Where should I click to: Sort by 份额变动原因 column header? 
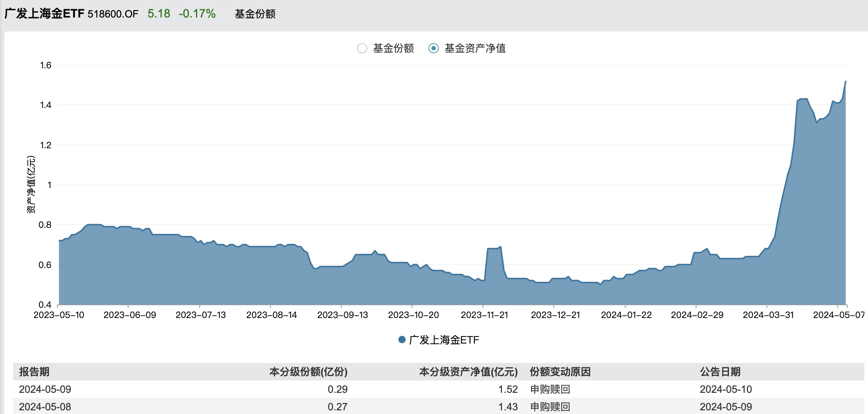coord(560,372)
